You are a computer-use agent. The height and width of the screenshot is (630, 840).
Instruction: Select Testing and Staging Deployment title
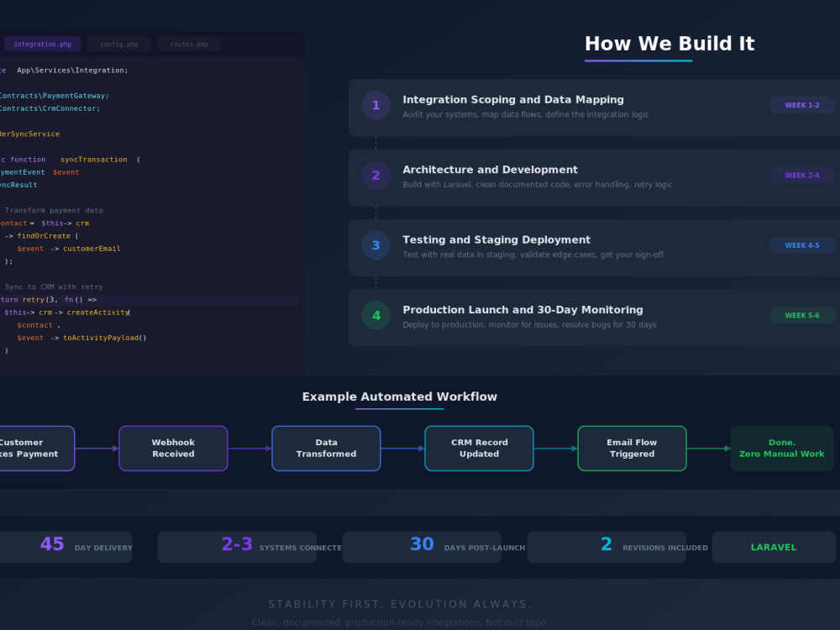click(x=496, y=240)
